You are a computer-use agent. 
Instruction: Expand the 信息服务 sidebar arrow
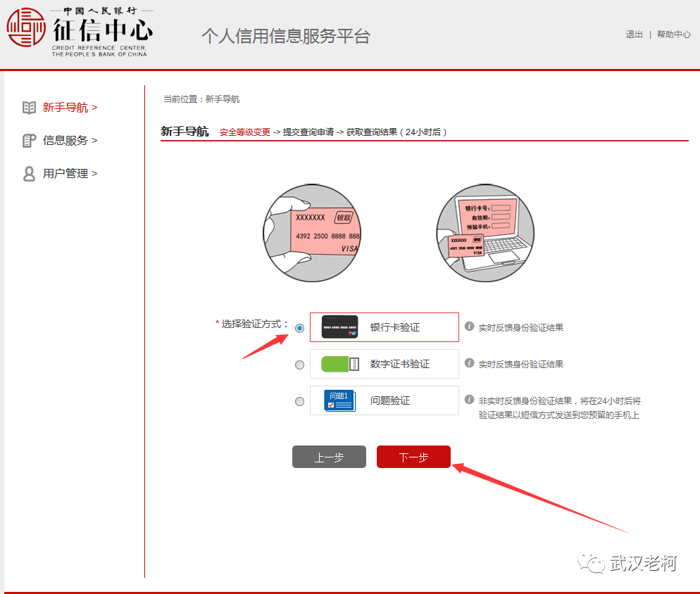[94, 141]
